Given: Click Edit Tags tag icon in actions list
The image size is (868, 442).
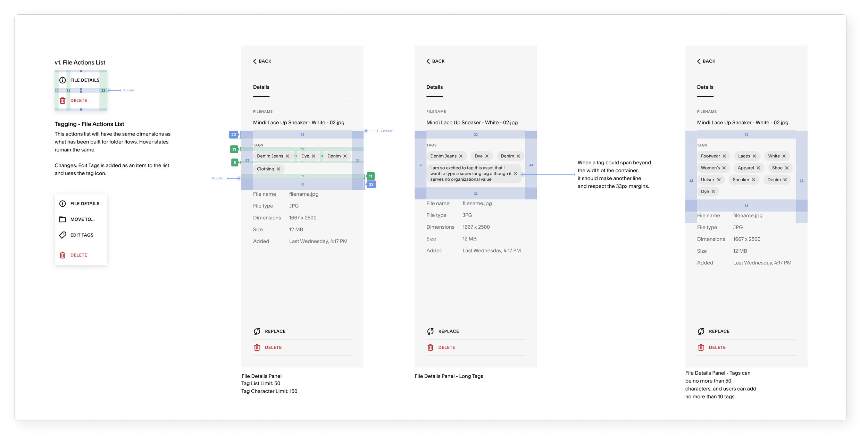Looking at the screenshot, I should [62, 235].
